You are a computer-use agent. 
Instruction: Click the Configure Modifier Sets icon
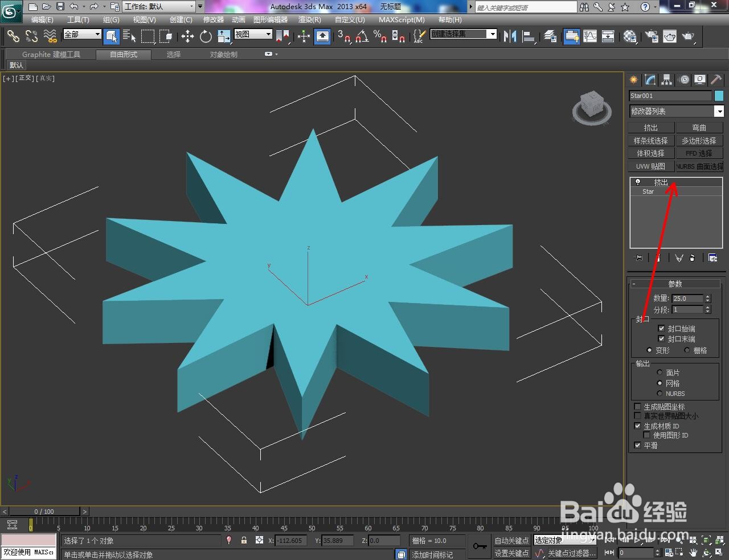pyautogui.click(x=712, y=258)
